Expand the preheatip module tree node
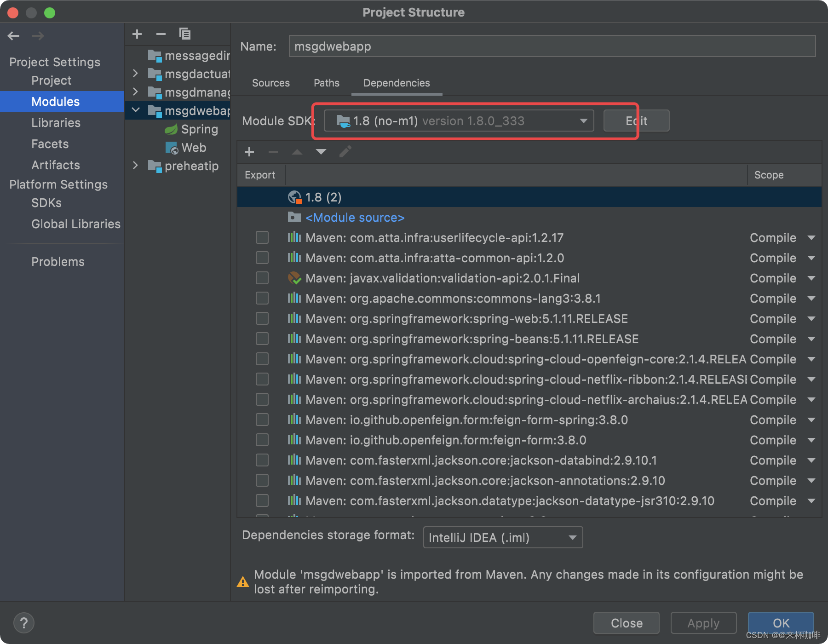 click(135, 166)
